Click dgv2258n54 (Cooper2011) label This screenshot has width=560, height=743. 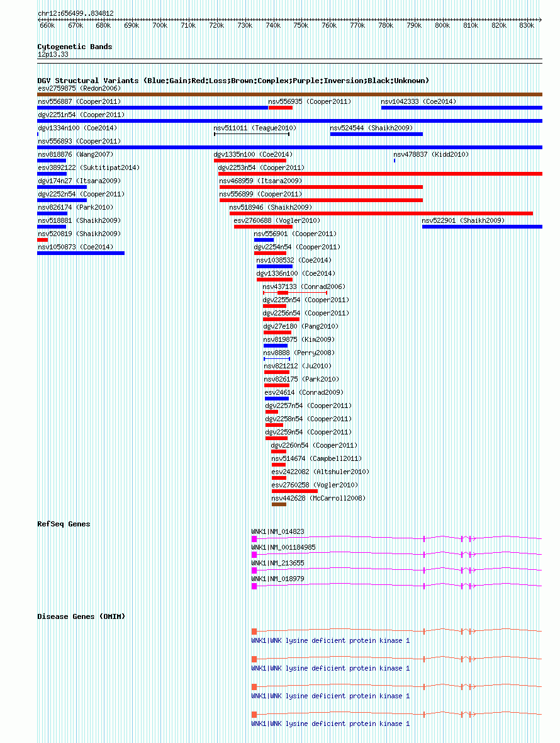[x=308, y=421]
